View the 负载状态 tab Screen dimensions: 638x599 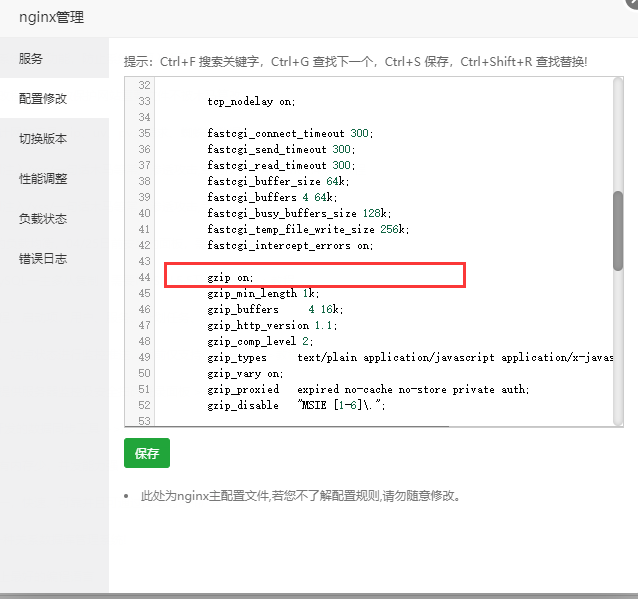click(x=55, y=219)
